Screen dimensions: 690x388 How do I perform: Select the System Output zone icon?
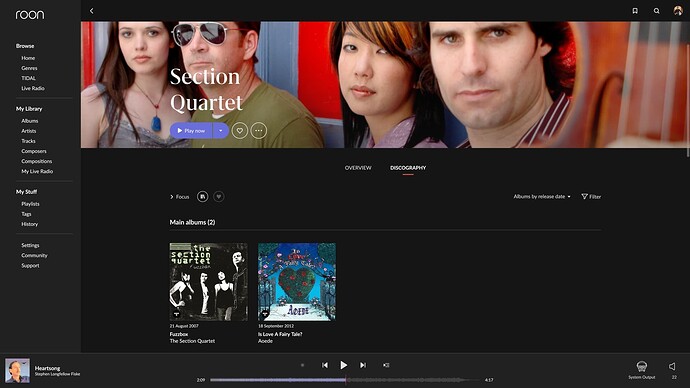[642, 366]
